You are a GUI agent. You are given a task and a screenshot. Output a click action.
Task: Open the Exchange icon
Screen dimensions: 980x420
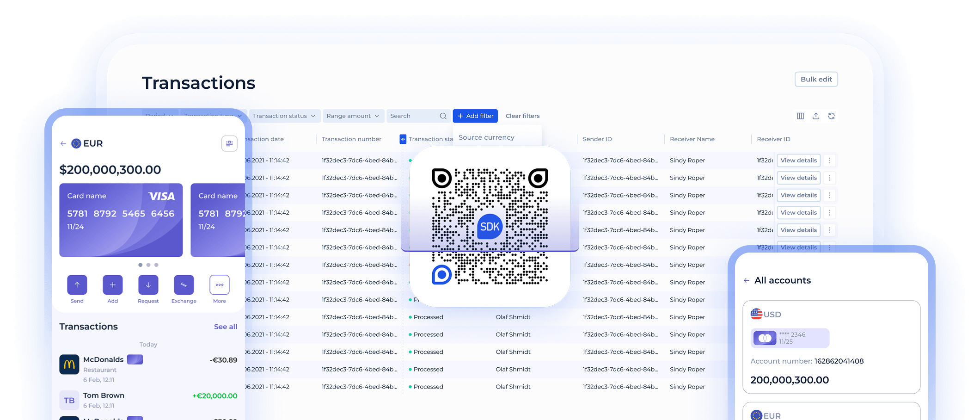(x=184, y=285)
